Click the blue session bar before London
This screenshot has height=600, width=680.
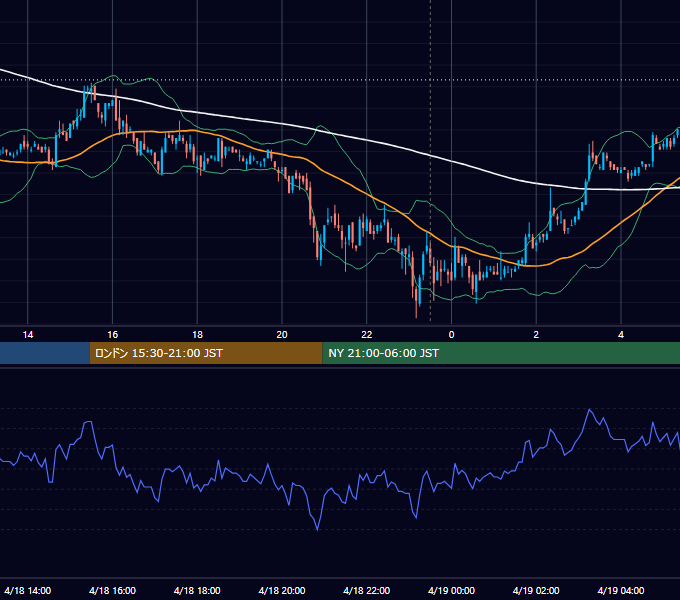45,353
